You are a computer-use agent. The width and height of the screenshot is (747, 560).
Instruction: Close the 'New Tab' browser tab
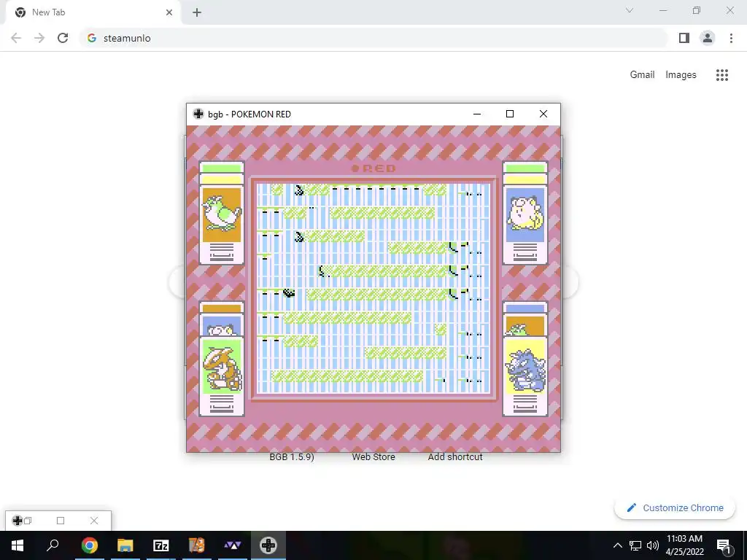point(169,12)
